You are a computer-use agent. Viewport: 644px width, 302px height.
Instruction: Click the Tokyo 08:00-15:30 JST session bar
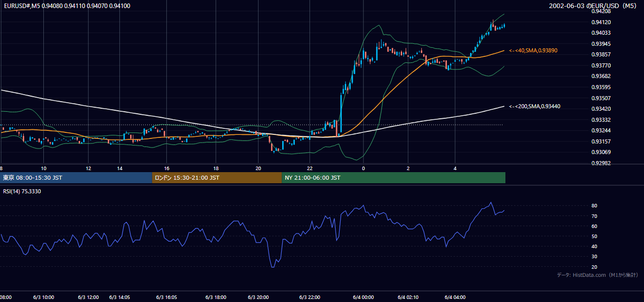click(x=76, y=178)
